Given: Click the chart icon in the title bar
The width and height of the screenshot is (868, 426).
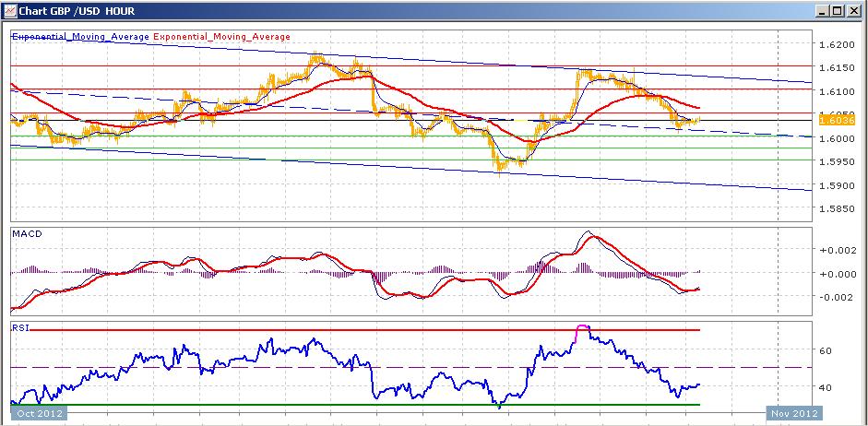Looking at the screenshot, I should [x=9, y=10].
